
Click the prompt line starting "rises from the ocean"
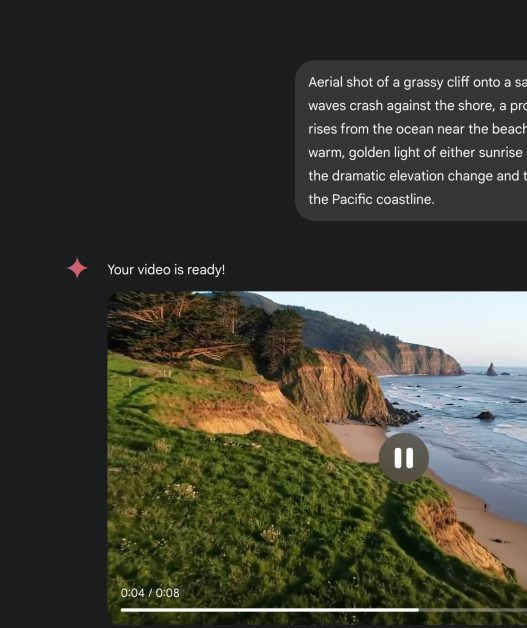tap(418, 129)
